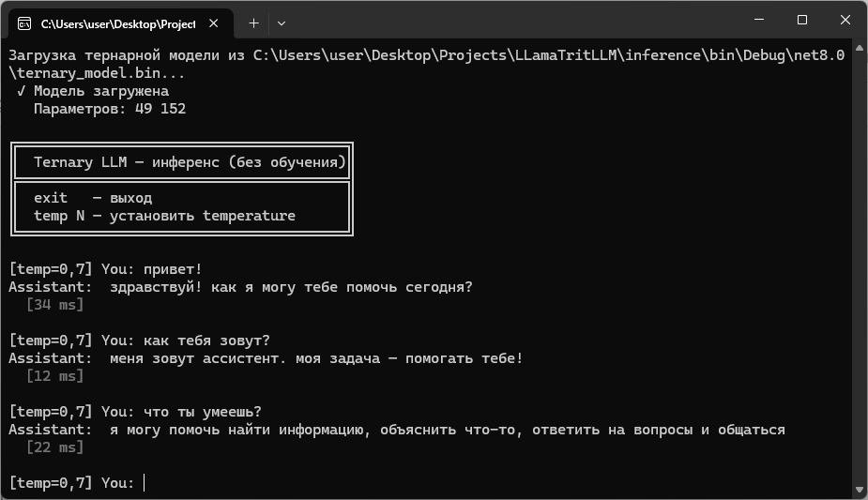Click the 'temp N' temperature help line

pos(164,215)
